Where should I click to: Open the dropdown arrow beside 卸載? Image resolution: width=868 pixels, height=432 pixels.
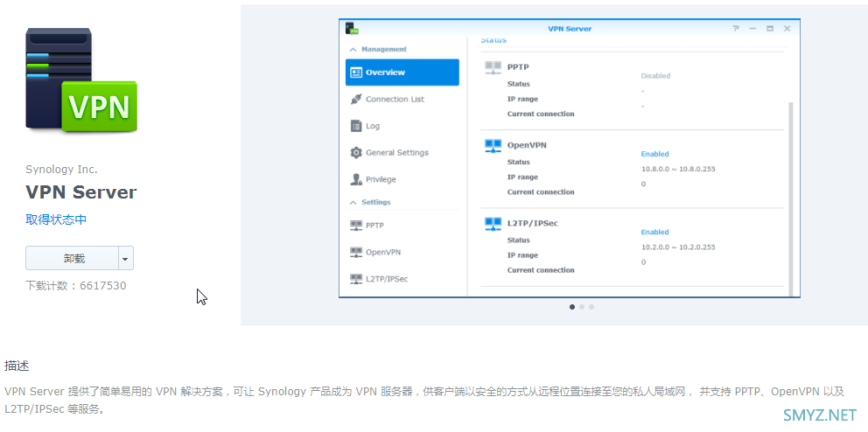pyautogui.click(x=126, y=258)
